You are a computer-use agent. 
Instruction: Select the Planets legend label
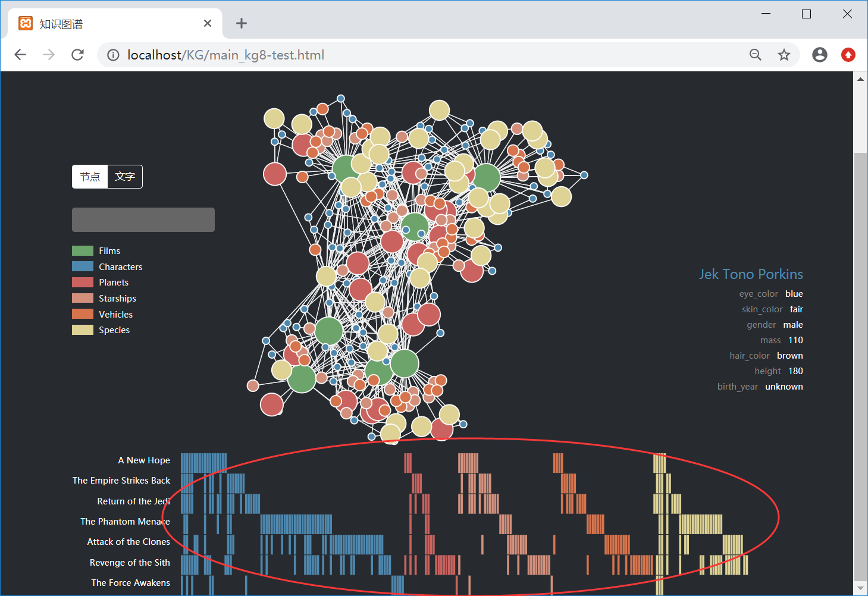click(114, 283)
